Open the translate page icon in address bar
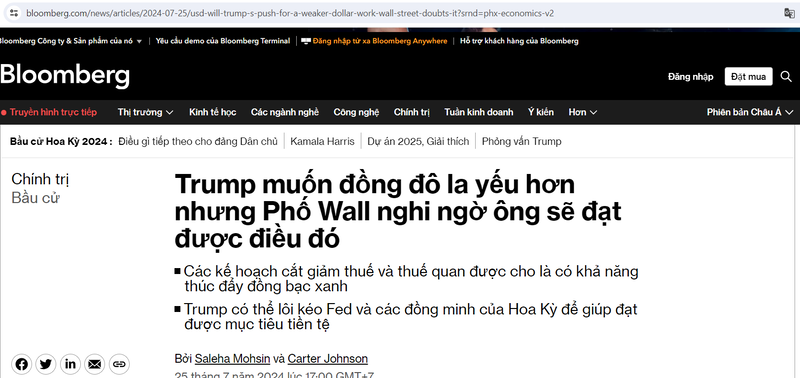Image resolution: width=800 pixels, height=378 pixels. [789, 13]
